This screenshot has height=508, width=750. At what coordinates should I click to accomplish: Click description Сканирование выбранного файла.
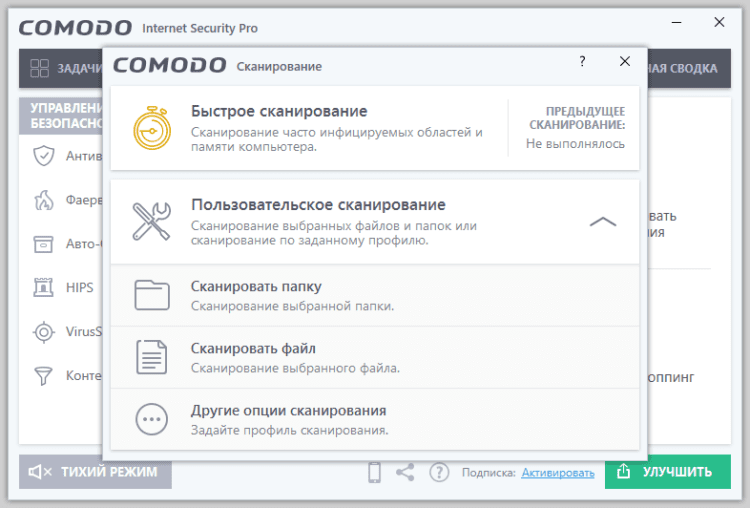pyautogui.click(x=295, y=368)
